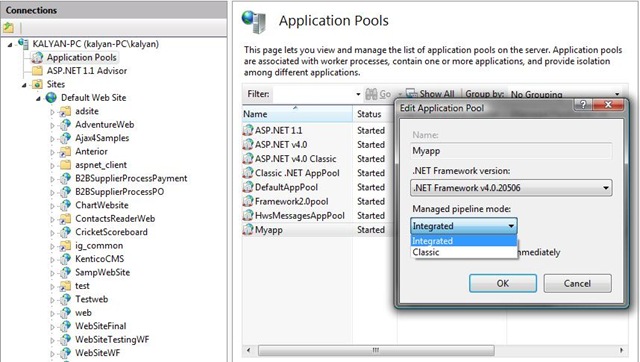Click the Go binoculars icon
640x362 pixels.
pyautogui.click(x=371, y=94)
